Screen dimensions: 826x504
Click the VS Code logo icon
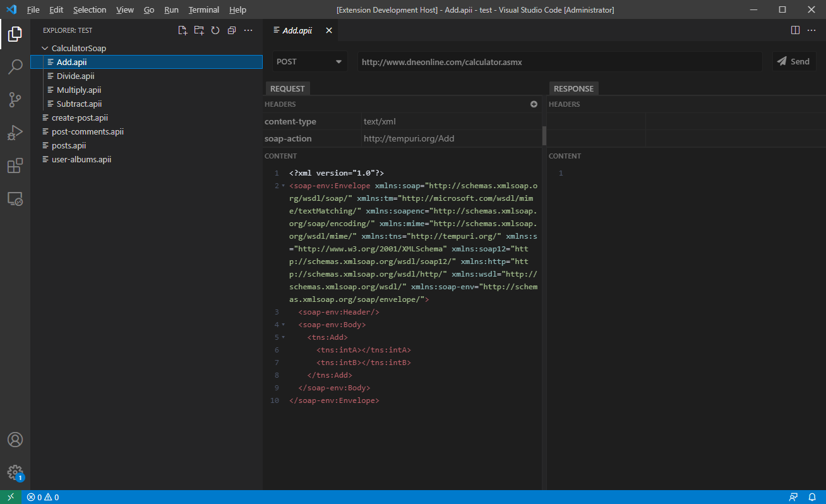pos(11,9)
